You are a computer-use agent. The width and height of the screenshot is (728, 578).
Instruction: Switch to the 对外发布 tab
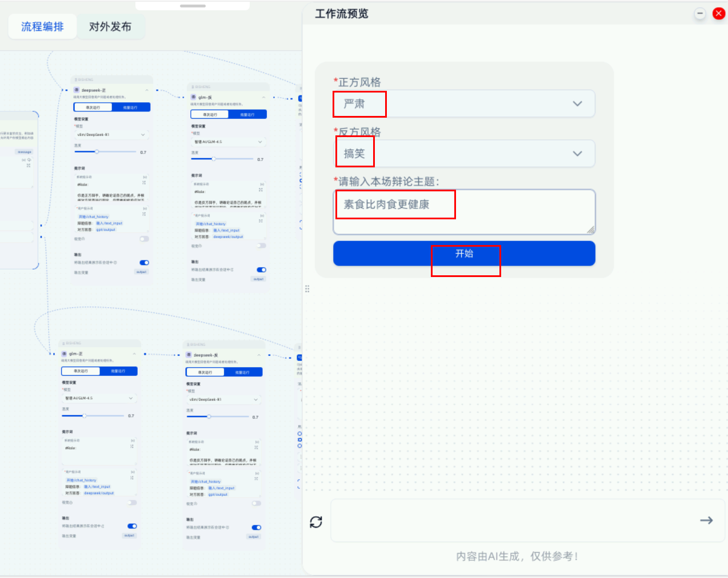pyautogui.click(x=110, y=27)
